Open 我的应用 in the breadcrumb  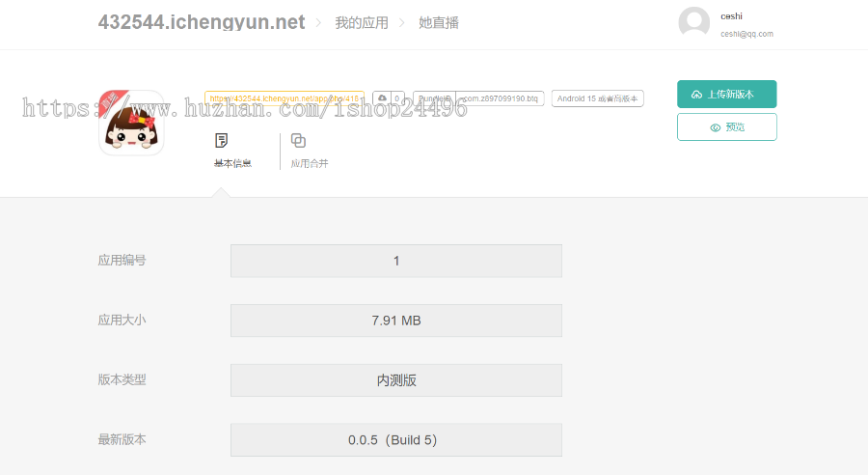click(x=362, y=23)
